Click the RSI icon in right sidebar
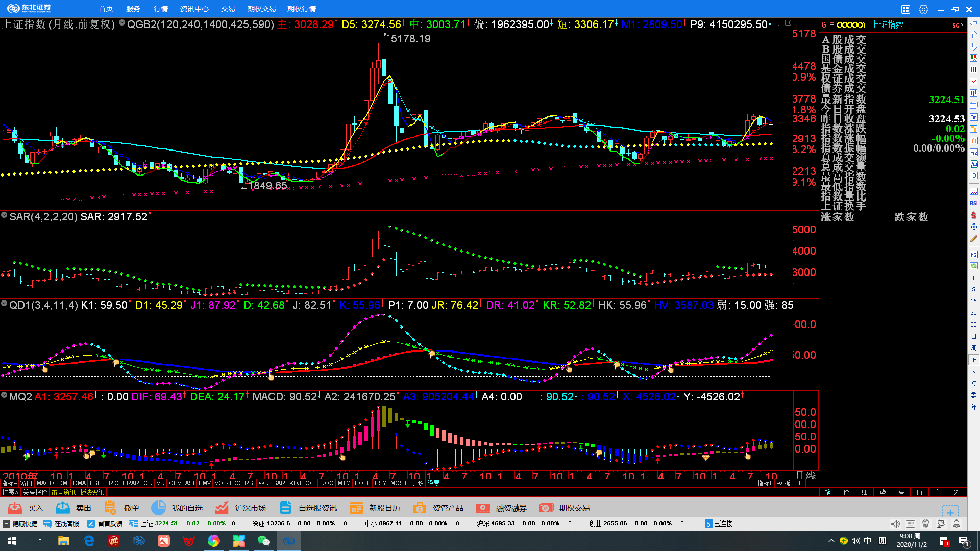 [x=973, y=203]
